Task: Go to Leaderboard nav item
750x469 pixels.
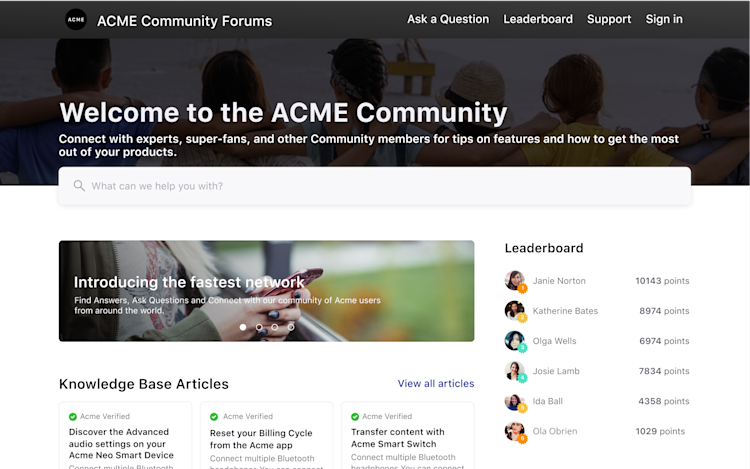Action: pyautogui.click(x=538, y=19)
